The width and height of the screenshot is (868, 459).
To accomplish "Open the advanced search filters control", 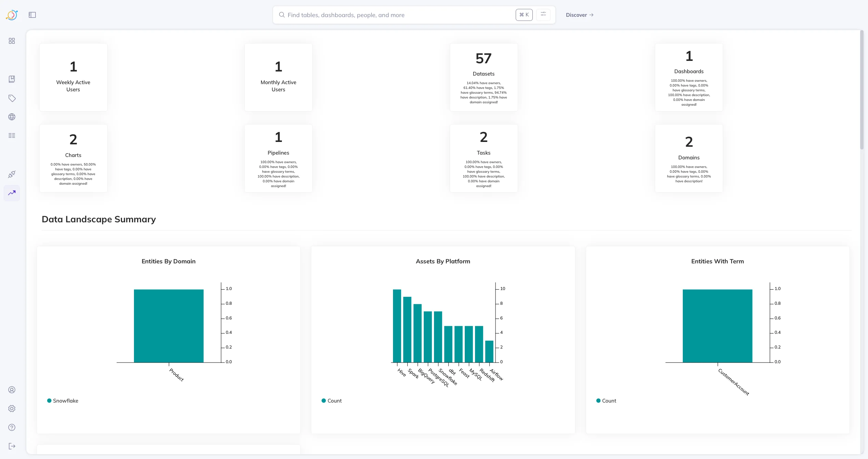I will (x=543, y=15).
